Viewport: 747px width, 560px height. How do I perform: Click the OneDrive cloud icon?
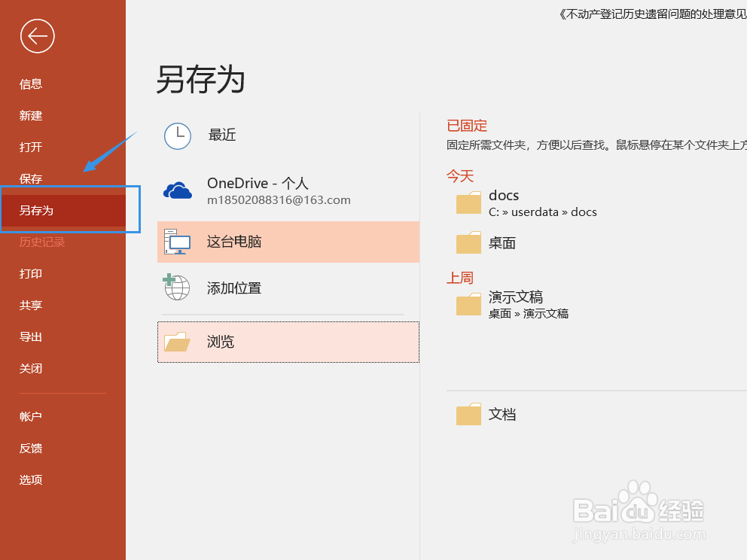click(178, 190)
